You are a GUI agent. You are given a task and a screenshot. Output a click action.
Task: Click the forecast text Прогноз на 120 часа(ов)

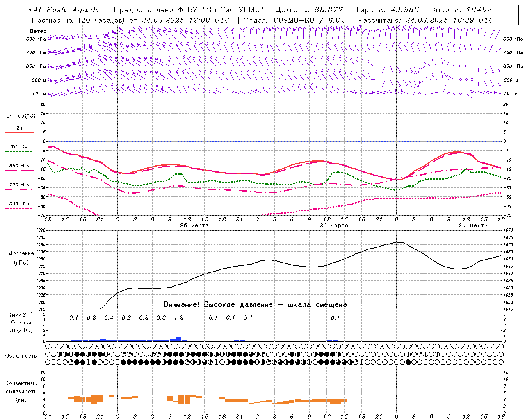click(x=79, y=20)
